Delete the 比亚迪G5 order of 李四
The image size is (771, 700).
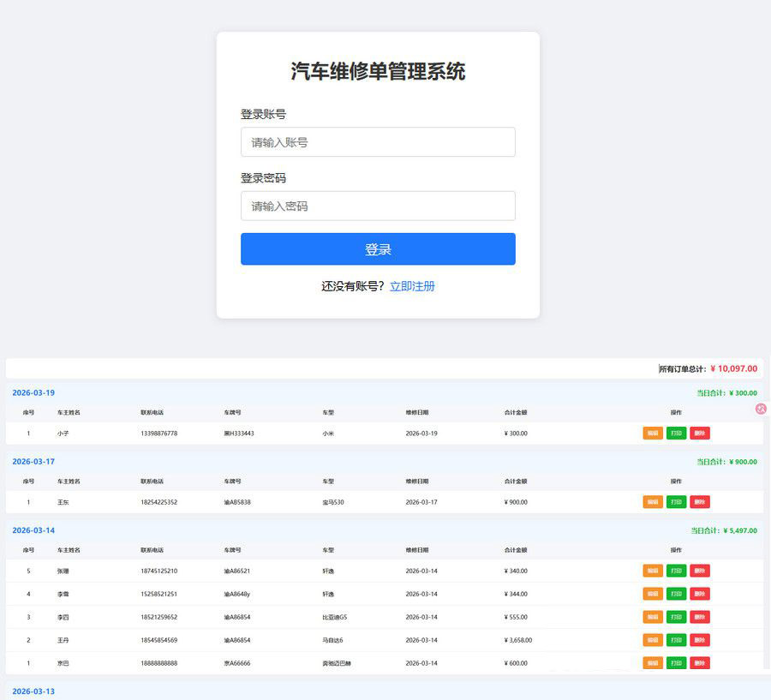click(x=700, y=617)
